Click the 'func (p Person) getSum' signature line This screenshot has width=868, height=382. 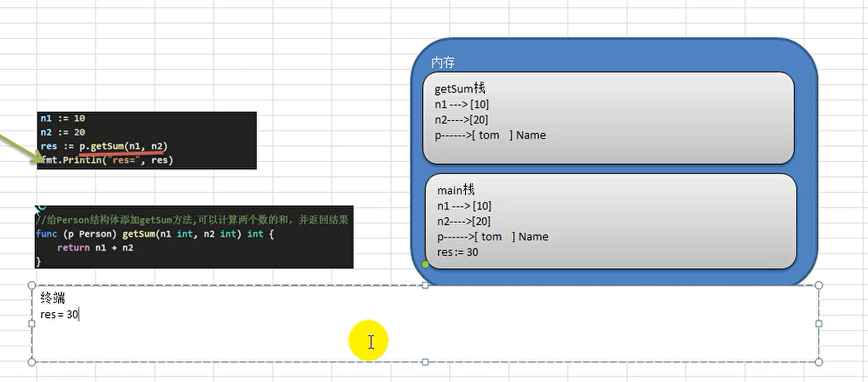pos(155,234)
